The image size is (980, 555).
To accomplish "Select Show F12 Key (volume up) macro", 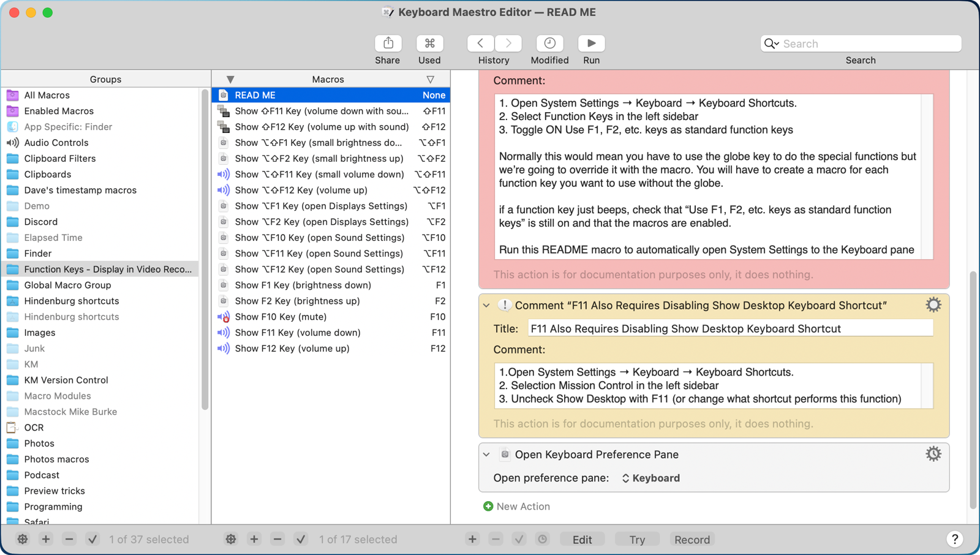I will pos(331,349).
